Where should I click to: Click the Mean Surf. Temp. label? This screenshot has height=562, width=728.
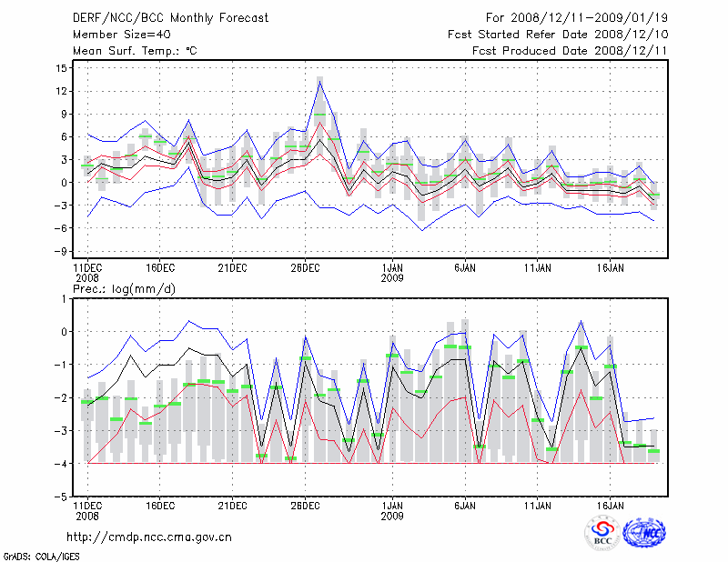coord(134,51)
